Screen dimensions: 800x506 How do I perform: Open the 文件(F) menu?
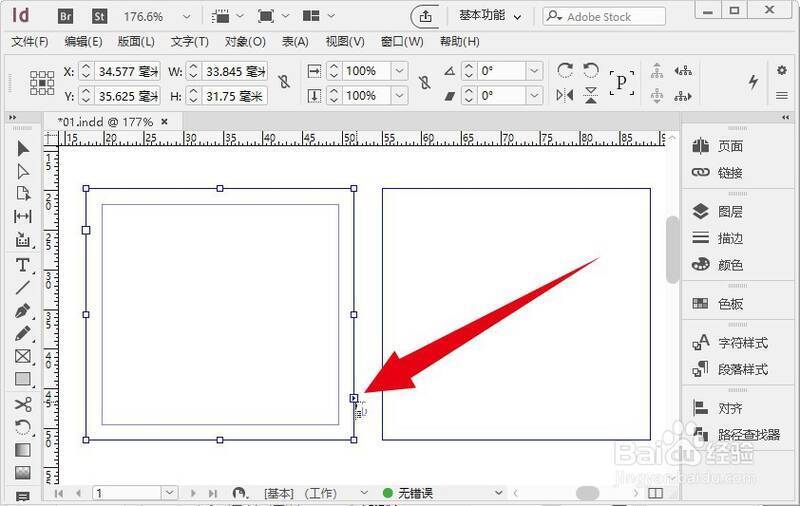point(30,42)
